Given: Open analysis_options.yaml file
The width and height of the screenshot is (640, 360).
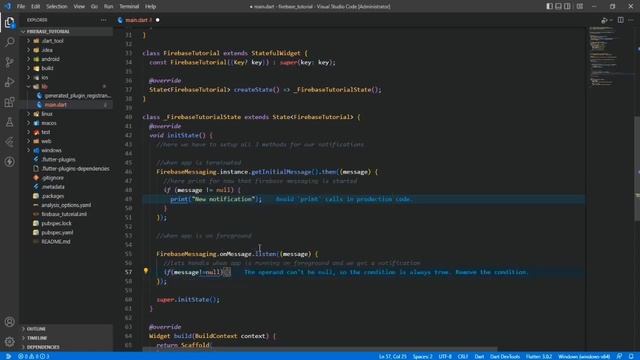Looking at the screenshot, I should 66,205.
